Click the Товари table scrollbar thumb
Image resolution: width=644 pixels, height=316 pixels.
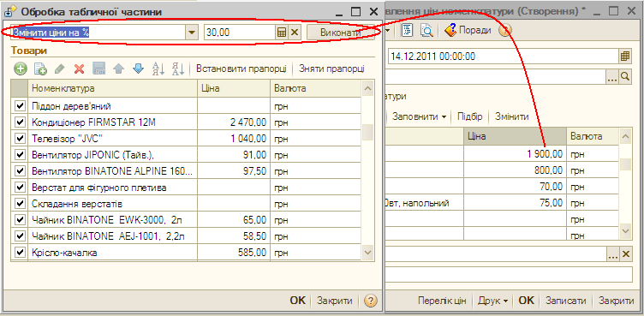(x=368, y=133)
